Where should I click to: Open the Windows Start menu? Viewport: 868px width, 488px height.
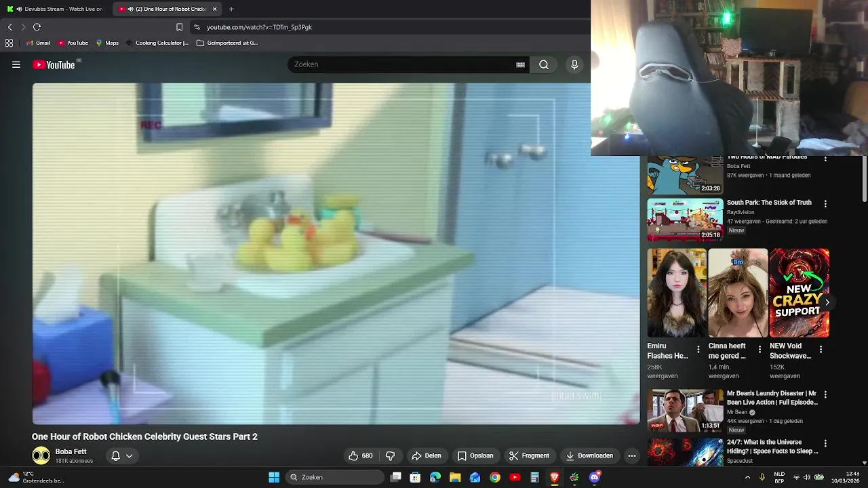click(274, 477)
